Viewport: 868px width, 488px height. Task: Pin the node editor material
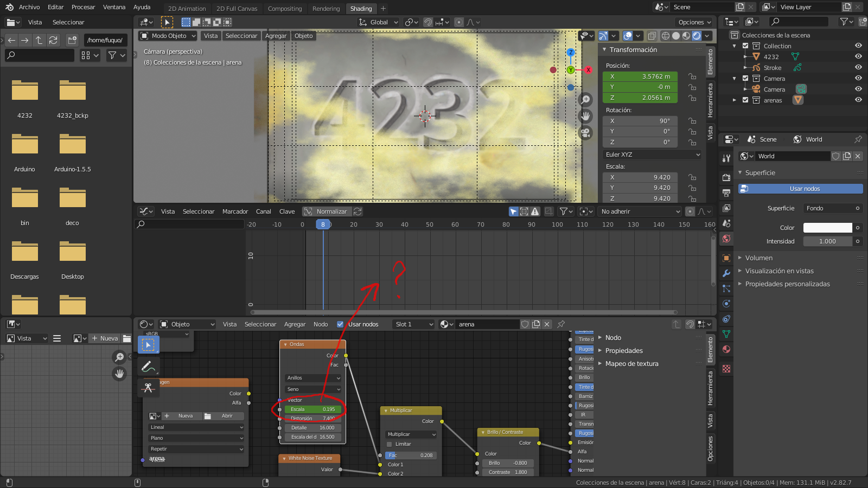pos(561,324)
